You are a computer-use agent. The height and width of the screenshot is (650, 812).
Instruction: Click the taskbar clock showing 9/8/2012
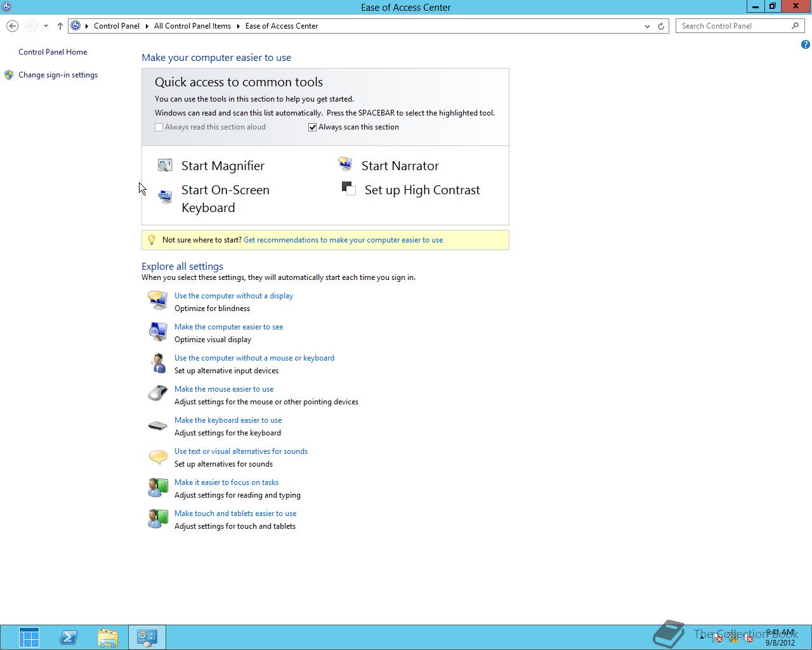point(780,637)
